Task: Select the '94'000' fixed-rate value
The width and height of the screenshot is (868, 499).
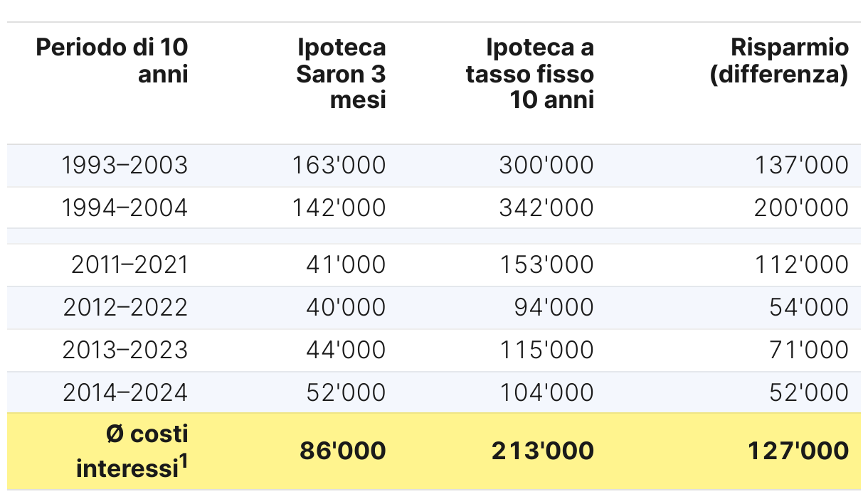Action: coord(554,308)
